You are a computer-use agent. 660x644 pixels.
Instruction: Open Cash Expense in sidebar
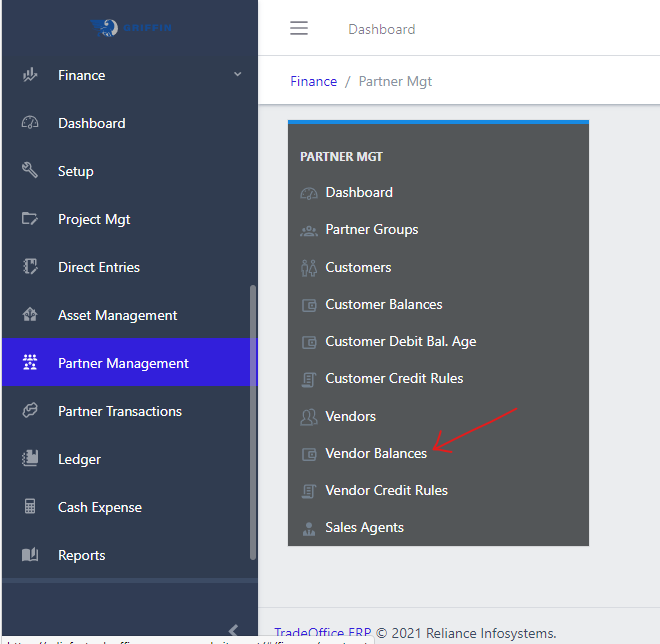pos(100,507)
